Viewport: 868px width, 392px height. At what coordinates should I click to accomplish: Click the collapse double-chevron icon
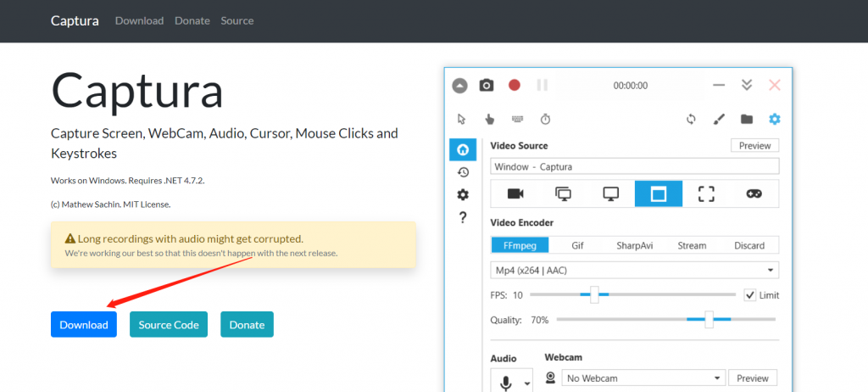tap(747, 85)
